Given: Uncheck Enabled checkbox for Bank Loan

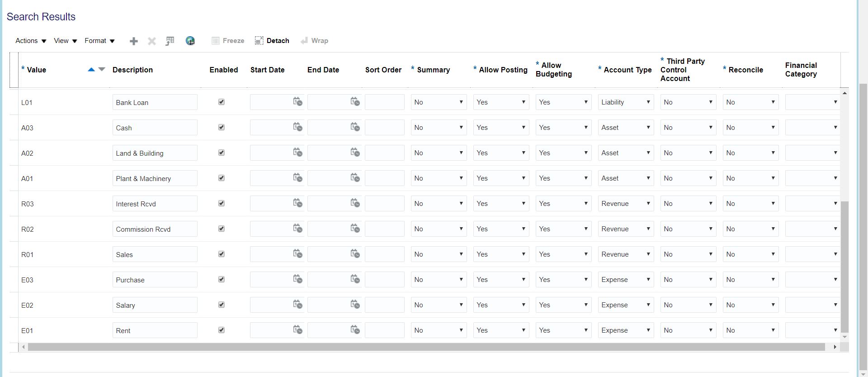Looking at the screenshot, I should point(222,102).
